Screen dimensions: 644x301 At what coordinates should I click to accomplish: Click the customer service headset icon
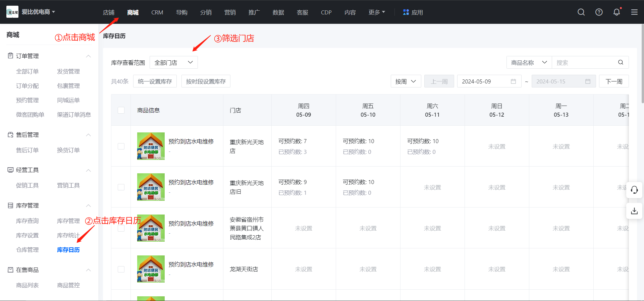634,190
